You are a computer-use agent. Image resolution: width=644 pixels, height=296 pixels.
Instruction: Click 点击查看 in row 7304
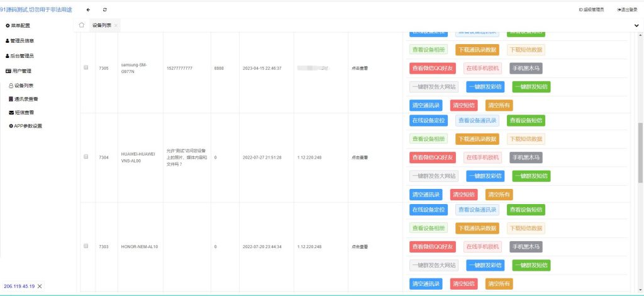click(359, 157)
